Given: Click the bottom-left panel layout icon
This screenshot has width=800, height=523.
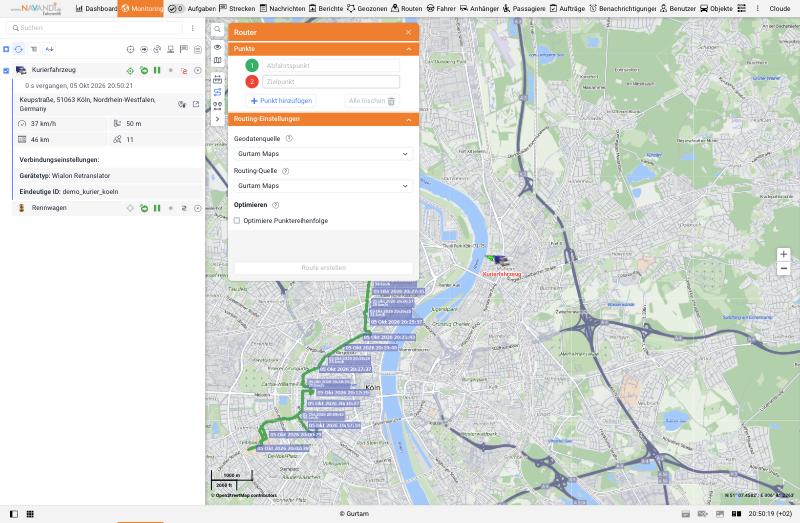Looking at the screenshot, I should point(14,514).
